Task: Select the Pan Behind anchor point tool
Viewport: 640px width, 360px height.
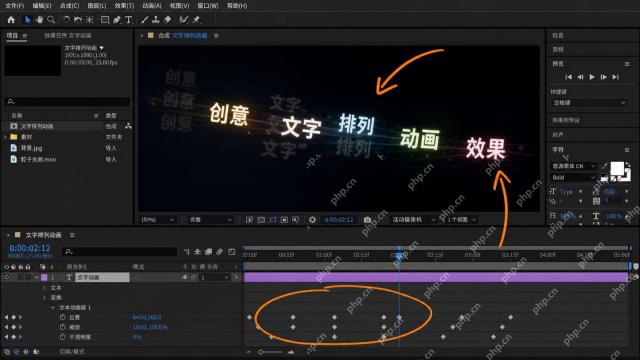Action: 90,20
